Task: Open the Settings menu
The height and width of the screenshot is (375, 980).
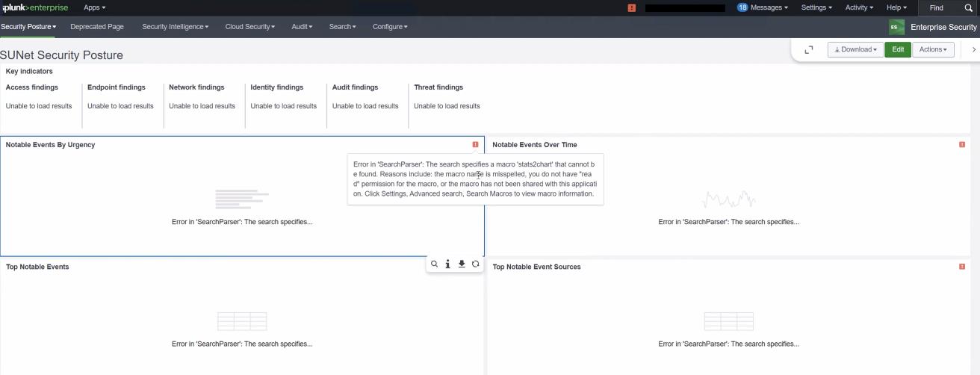Action: 816,7
